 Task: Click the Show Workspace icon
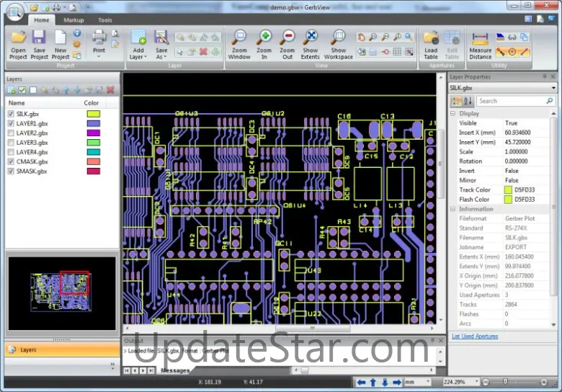click(338, 37)
